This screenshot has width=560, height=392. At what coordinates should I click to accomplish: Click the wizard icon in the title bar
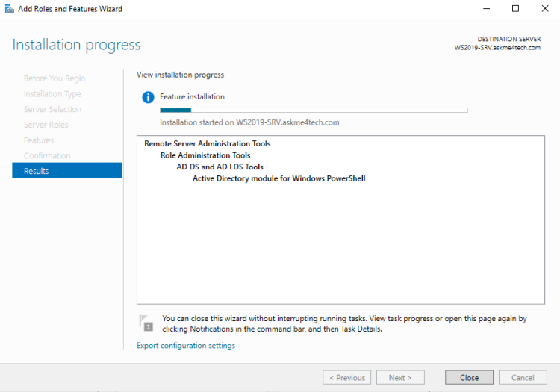[9, 8]
